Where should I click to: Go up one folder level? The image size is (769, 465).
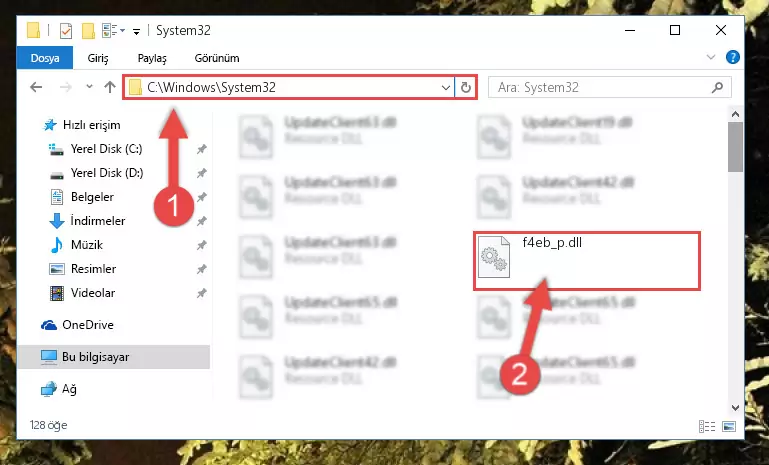[x=110, y=87]
